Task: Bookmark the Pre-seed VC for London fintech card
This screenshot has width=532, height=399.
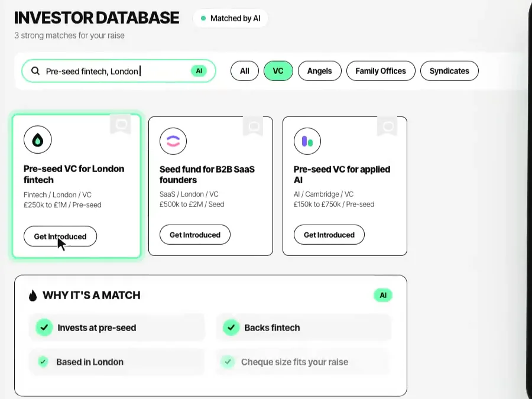Action: pyautogui.click(x=121, y=125)
